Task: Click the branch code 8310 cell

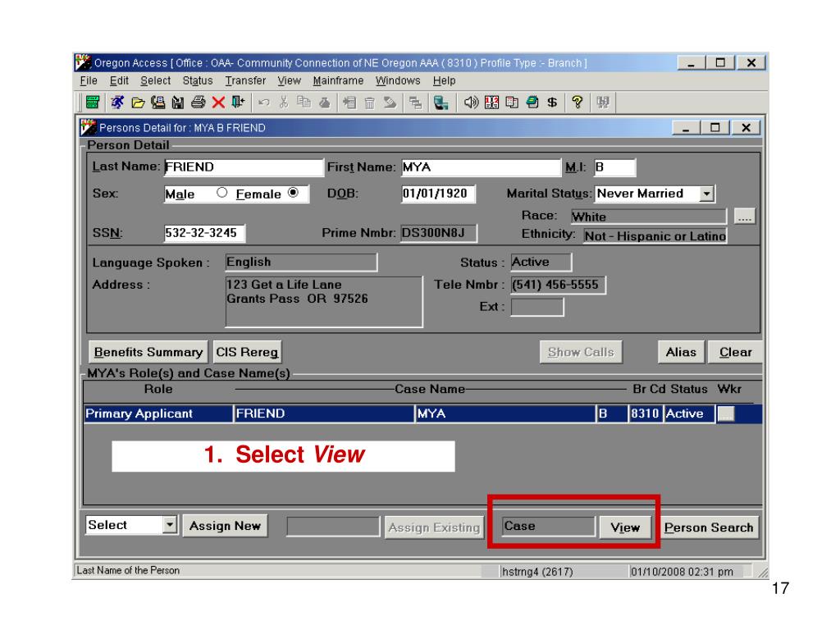Action: 645,413
